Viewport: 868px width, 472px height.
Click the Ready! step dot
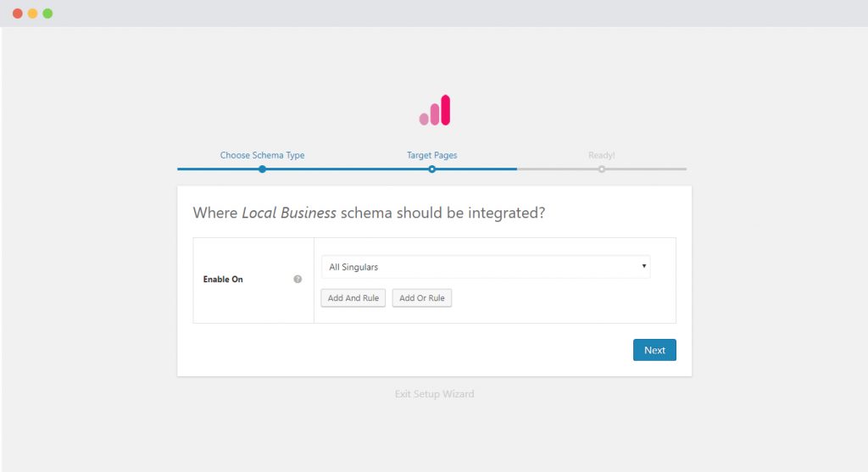[x=601, y=169]
